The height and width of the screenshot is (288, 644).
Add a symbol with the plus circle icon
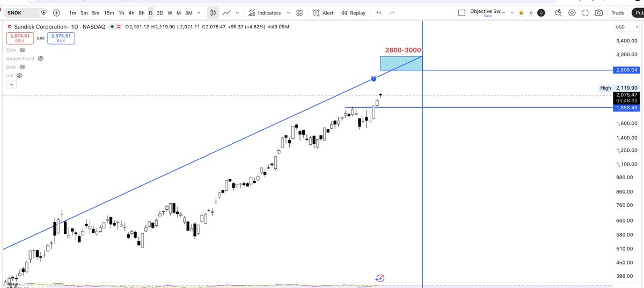point(56,12)
